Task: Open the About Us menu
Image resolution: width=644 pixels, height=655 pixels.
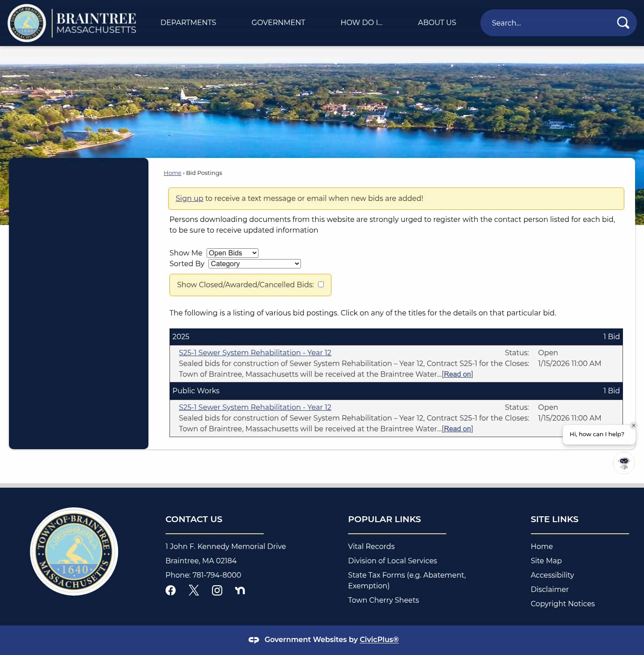Action: tap(437, 22)
